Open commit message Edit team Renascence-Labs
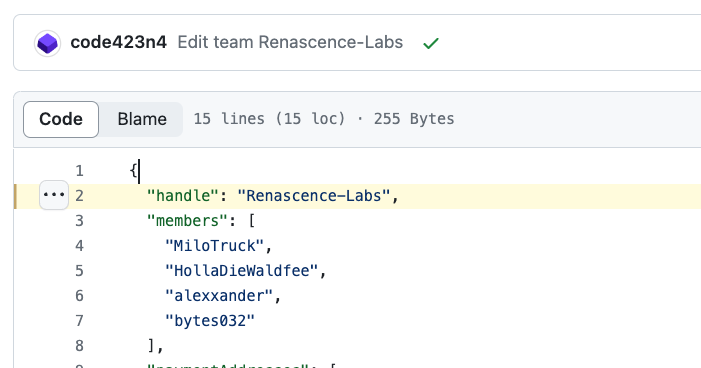The height and width of the screenshot is (368, 701). (290, 42)
